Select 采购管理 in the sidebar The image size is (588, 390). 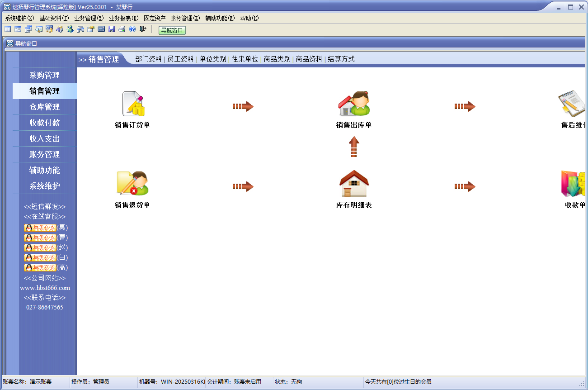[x=45, y=75]
